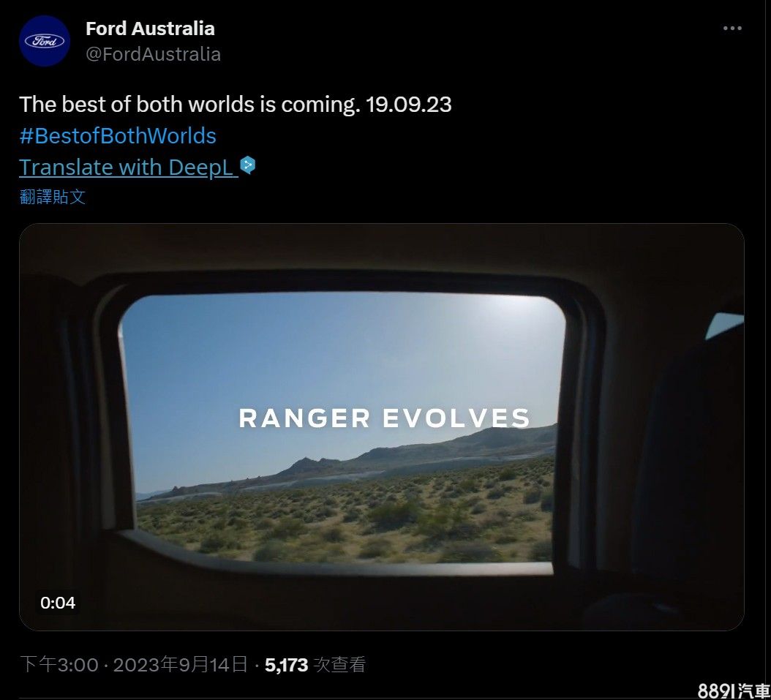Click the 8891汽車 watermark logo
The image size is (771, 700).
733,690
